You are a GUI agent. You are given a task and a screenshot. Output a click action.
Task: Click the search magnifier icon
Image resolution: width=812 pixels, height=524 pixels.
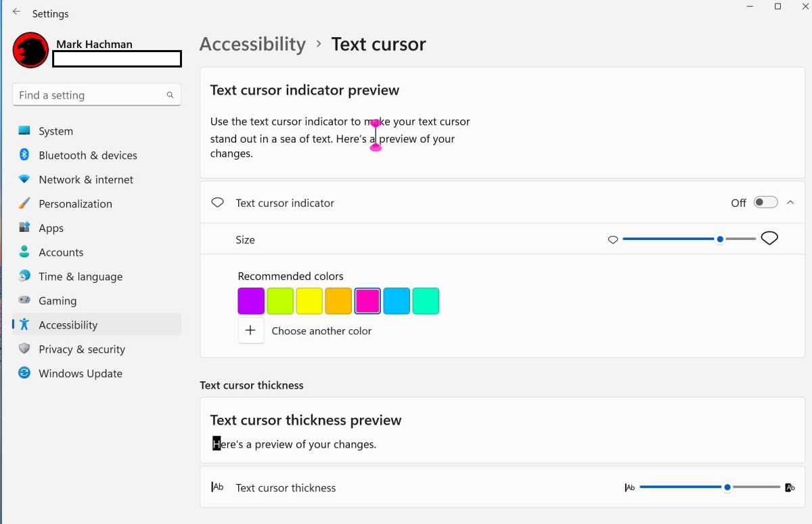tap(170, 95)
